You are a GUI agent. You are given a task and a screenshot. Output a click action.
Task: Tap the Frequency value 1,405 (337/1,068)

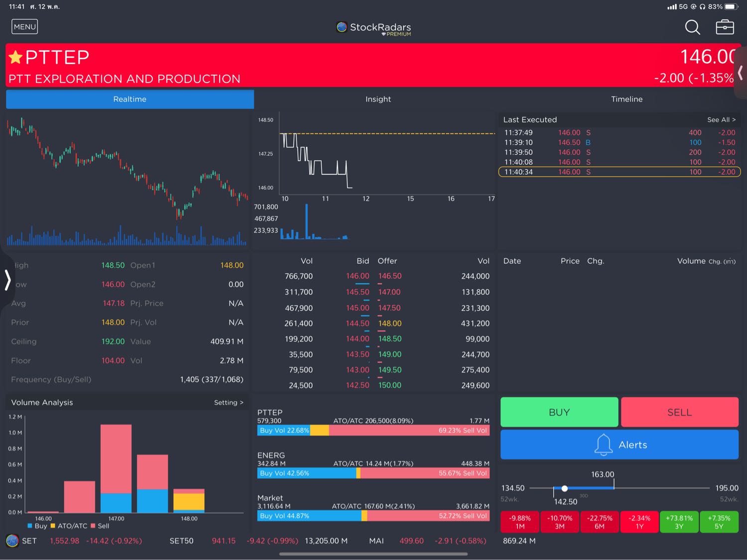[212, 379]
